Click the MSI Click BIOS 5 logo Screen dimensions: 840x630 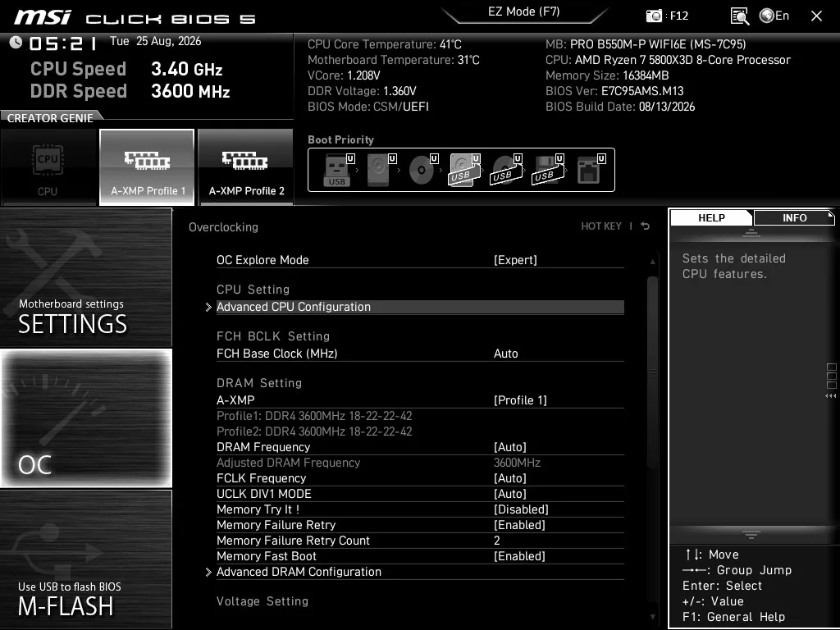[x=135, y=18]
